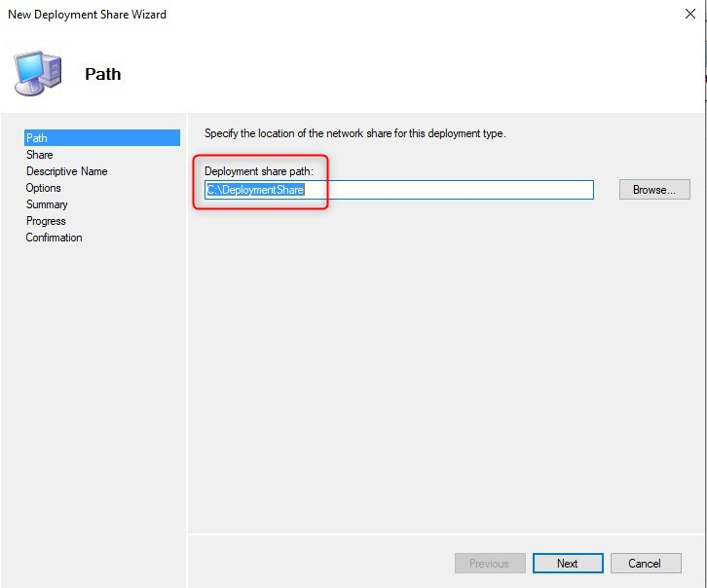
Task: Click the greyed-out Previous button
Action: (x=490, y=564)
